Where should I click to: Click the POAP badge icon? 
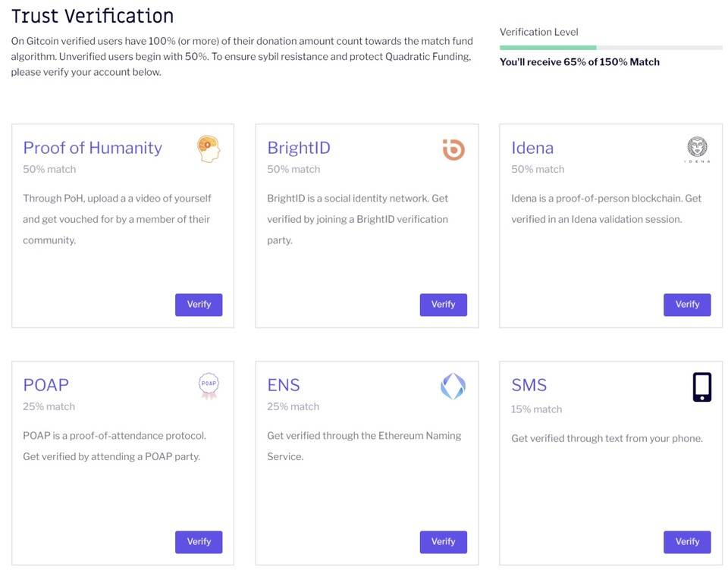[x=209, y=386]
